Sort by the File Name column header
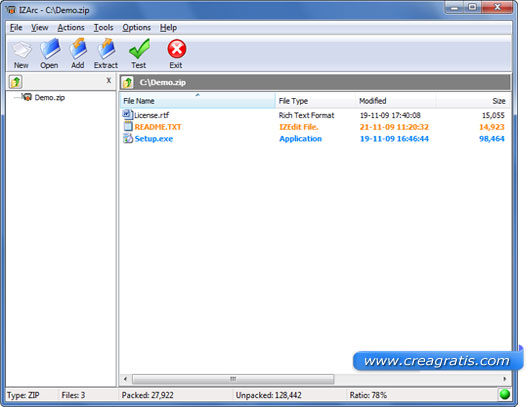530x407 pixels. click(x=198, y=101)
